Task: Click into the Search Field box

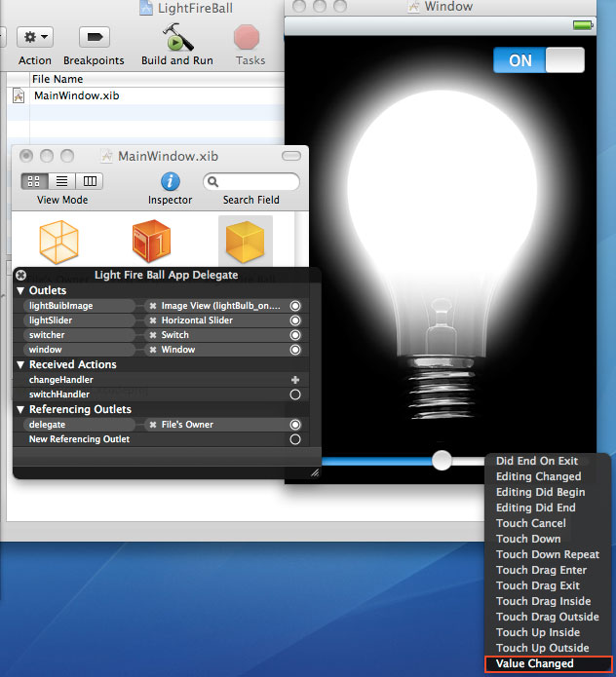Action: pos(251,182)
